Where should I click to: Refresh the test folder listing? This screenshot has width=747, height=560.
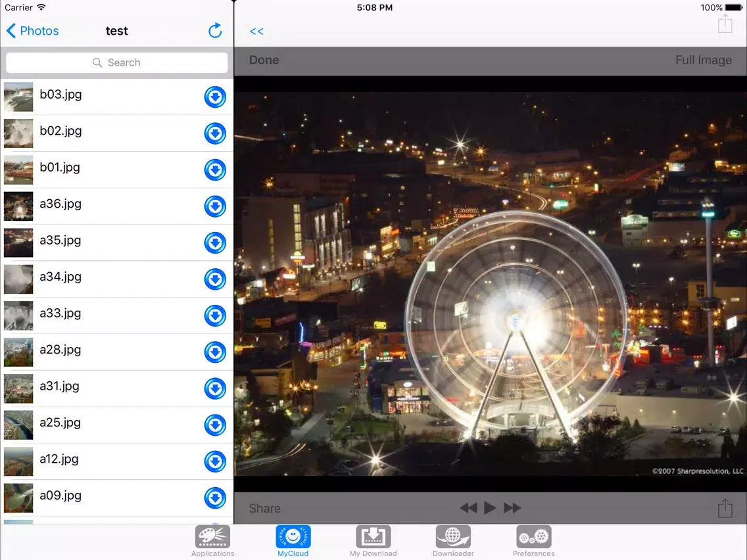click(x=215, y=30)
